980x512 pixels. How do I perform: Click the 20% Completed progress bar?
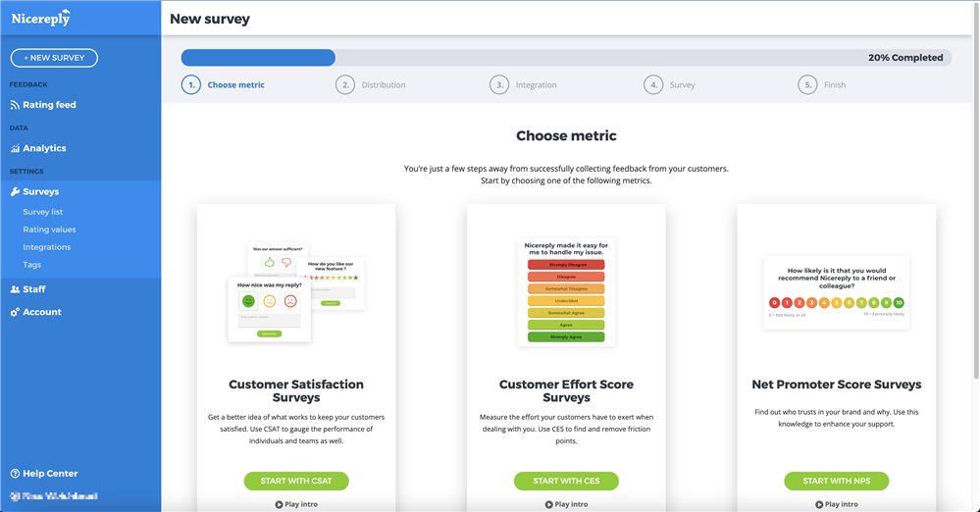click(564, 58)
